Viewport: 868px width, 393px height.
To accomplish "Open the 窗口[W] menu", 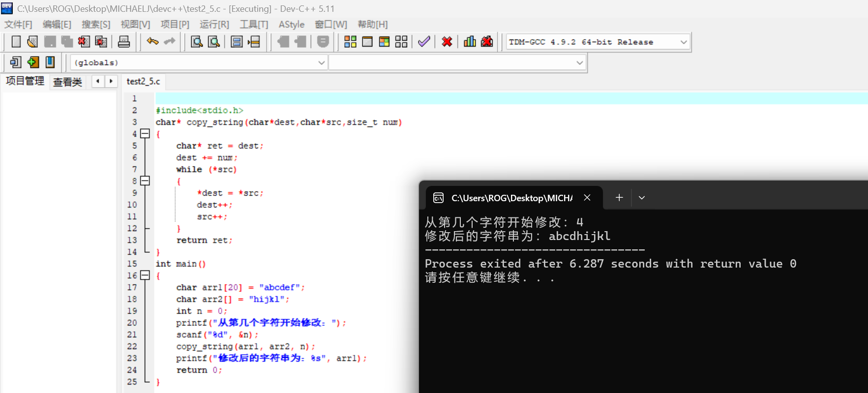I will 331,24.
